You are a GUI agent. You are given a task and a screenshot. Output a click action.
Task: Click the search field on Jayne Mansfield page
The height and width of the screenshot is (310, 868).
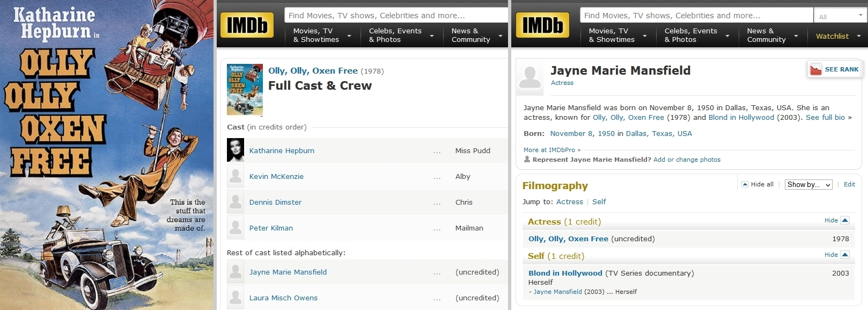click(696, 16)
